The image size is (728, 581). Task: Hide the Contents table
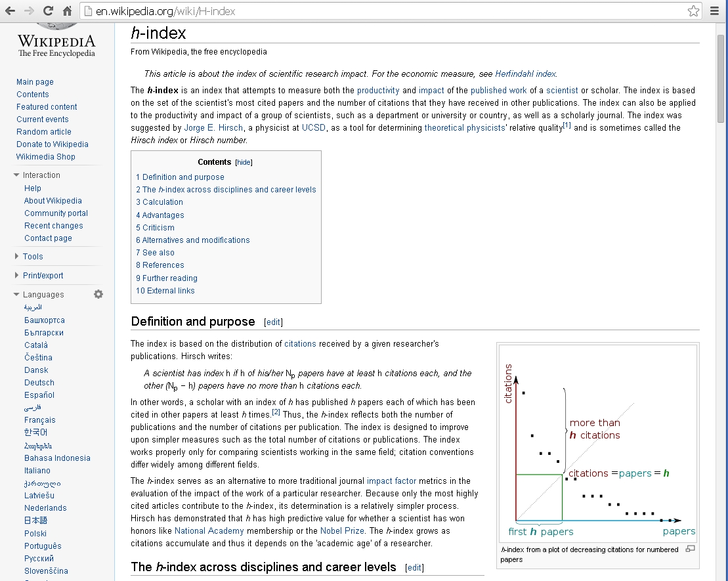(244, 162)
